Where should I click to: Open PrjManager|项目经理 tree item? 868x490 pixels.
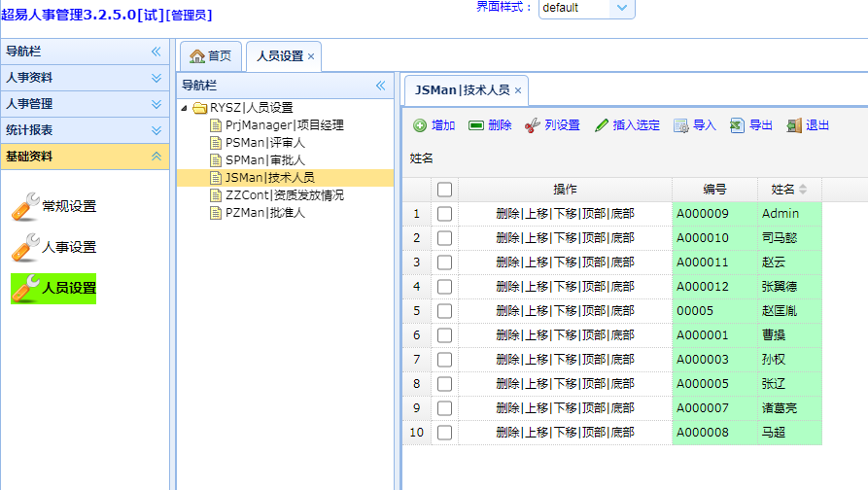tap(285, 125)
